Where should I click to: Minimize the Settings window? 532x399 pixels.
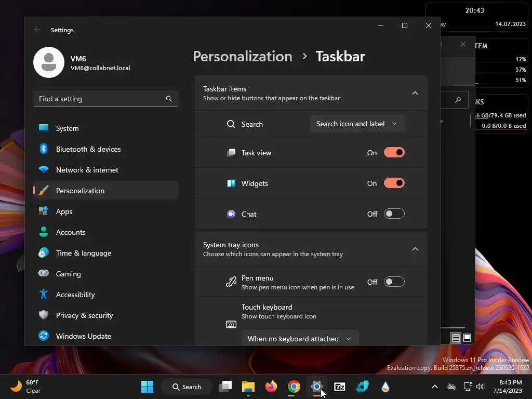tap(381, 25)
